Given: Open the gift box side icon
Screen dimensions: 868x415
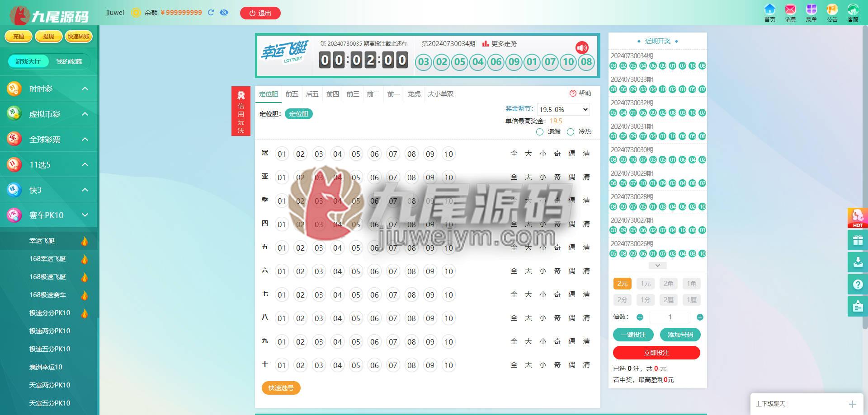Looking at the screenshot, I should (x=858, y=240).
